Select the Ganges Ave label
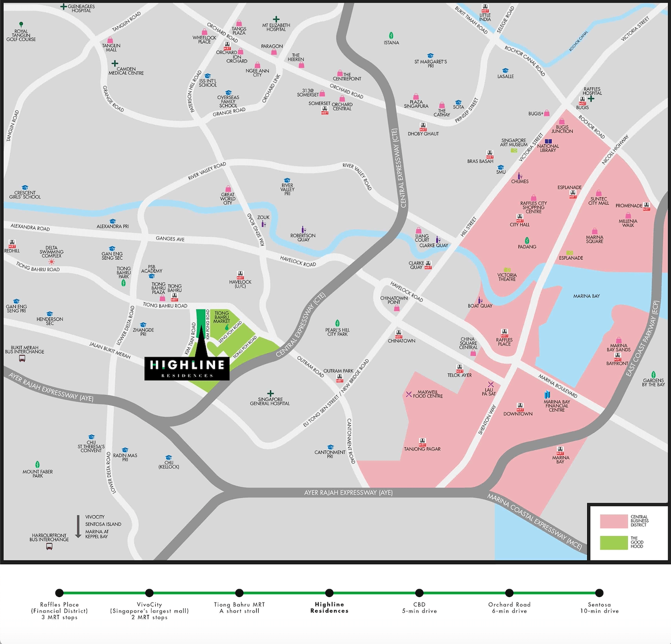 click(x=170, y=239)
